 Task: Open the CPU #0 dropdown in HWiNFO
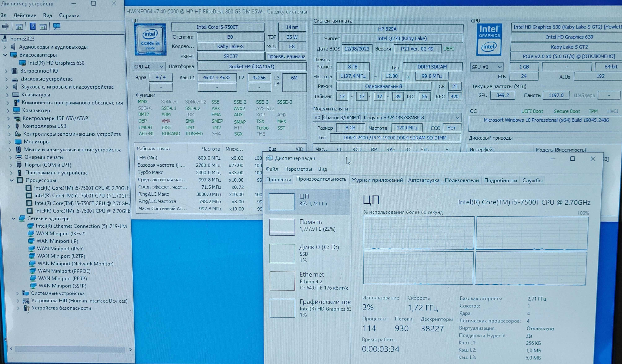pyautogui.click(x=149, y=67)
